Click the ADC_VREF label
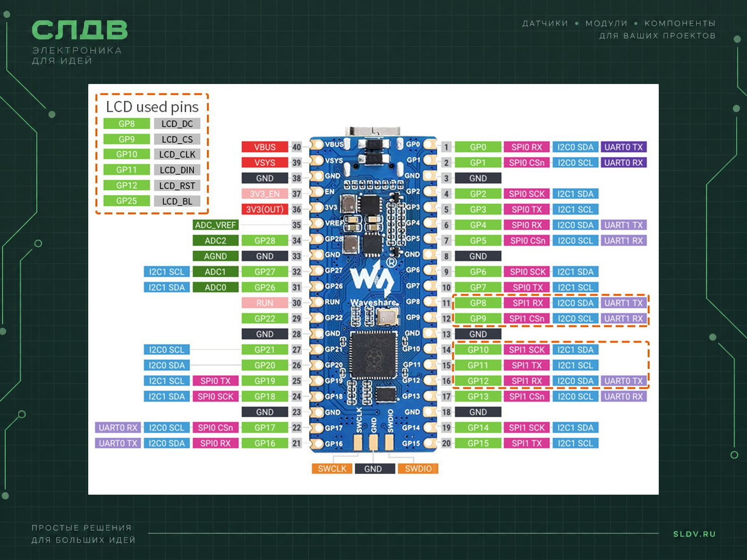Viewport: 747px width, 560px height. 215,225
